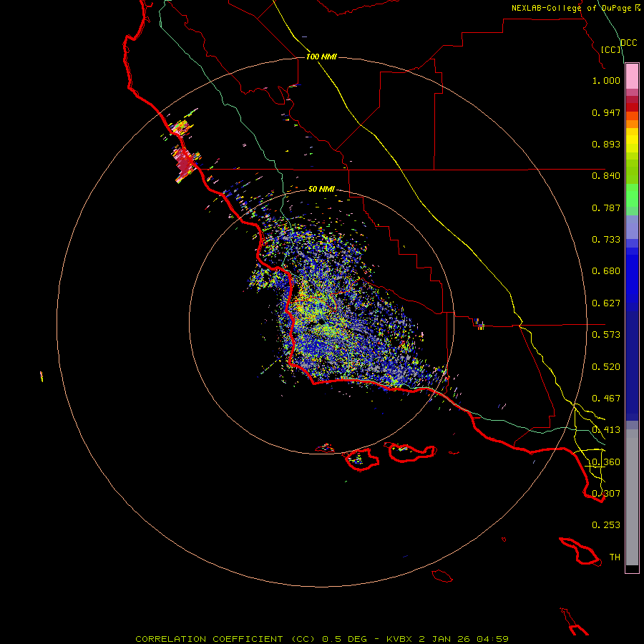
Task: Click the 100 NMI range ring label
Action: (321, 57)
